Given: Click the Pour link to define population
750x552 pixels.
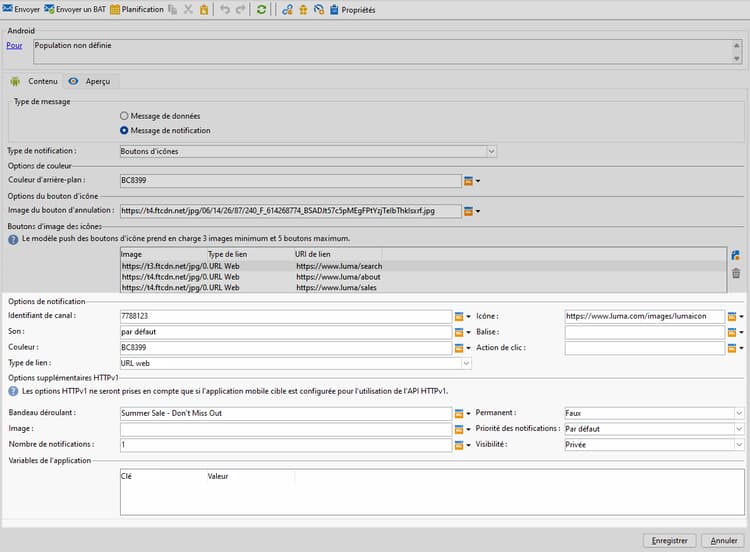Looking at the screenshot, I should click(x=14, y=45).
